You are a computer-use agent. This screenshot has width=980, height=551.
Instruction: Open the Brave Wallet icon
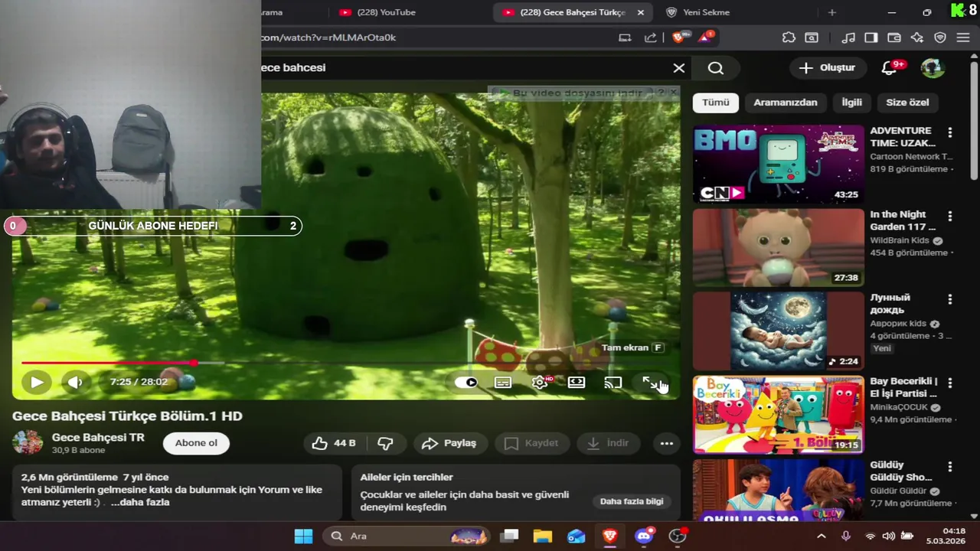pyautogui.click(x=893, y=37)
